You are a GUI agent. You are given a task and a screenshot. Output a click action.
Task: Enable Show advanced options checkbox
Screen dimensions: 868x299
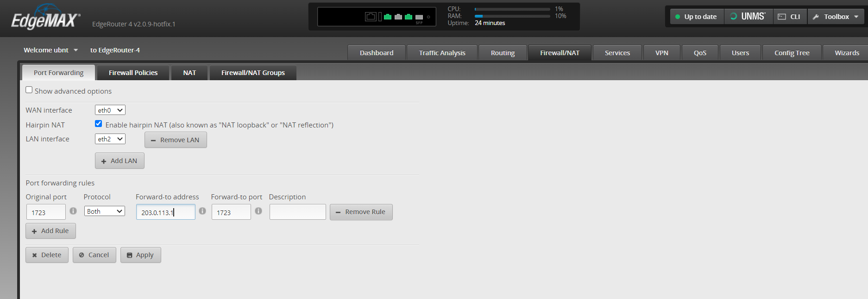click(x=29, y=90)
